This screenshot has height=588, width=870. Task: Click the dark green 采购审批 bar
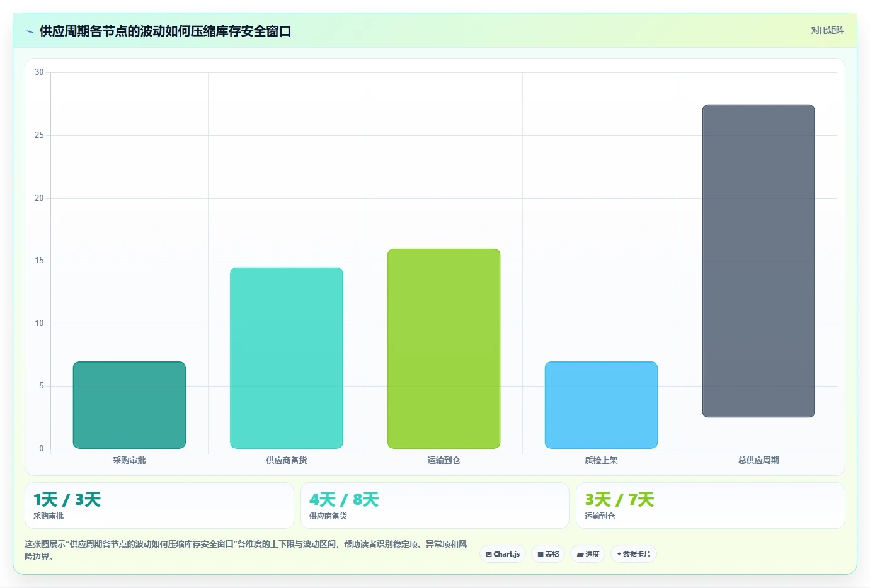point(129,405)
